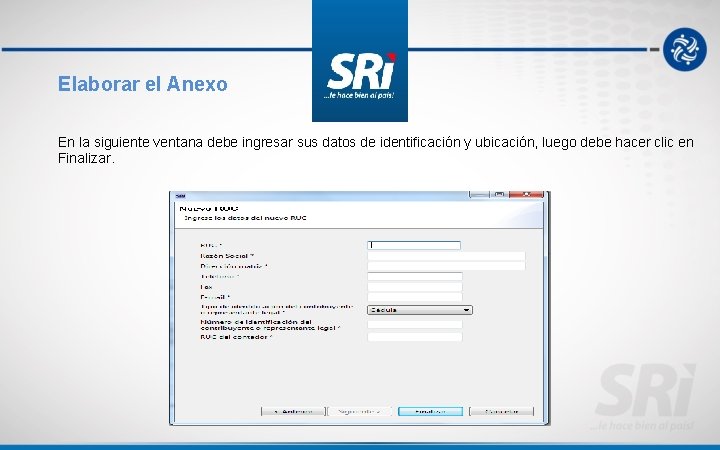Click the 'Elaborar el Anexo' heading
720x450 pixels.
[x=143, y=84]
